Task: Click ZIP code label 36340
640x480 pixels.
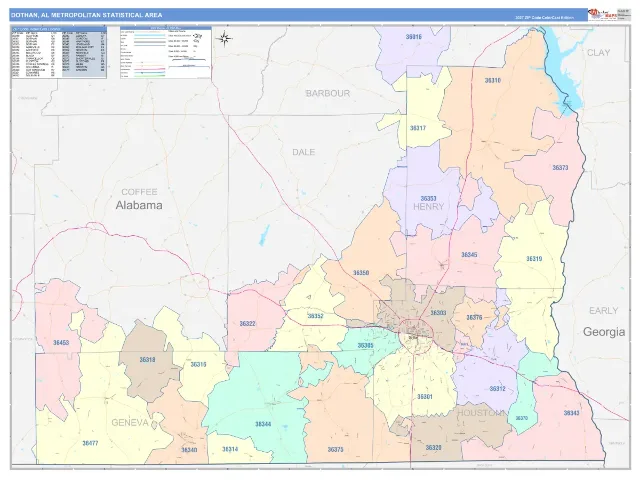Action: pyautogui.click(x=189, y=450)
